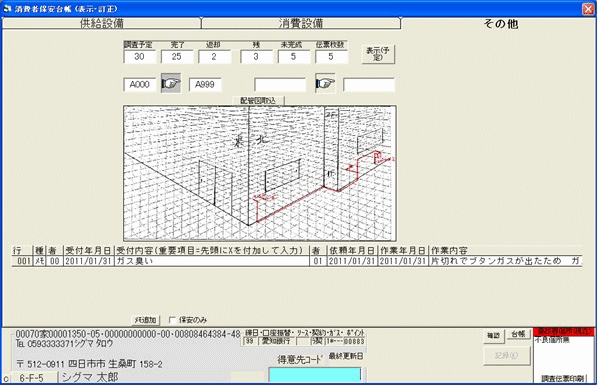Click the piping diagram image

tap(260, 174)
